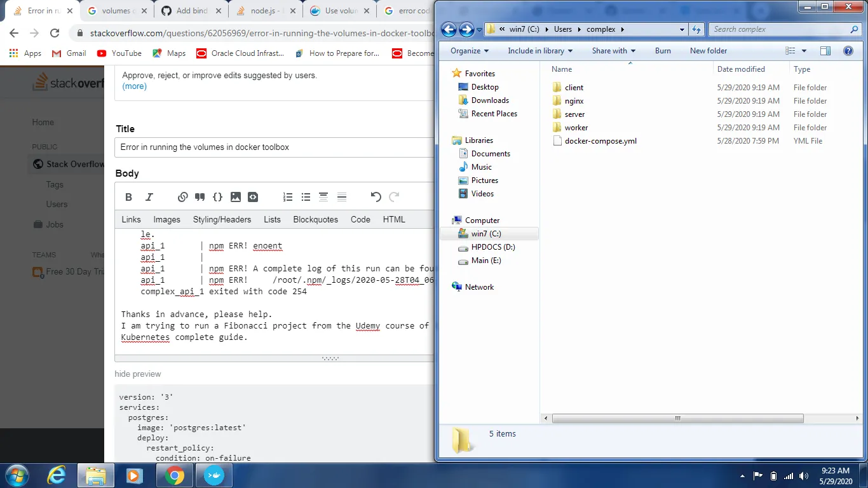
Task: Open Windows Media Player from the taskbar
Action: (133, 475)
